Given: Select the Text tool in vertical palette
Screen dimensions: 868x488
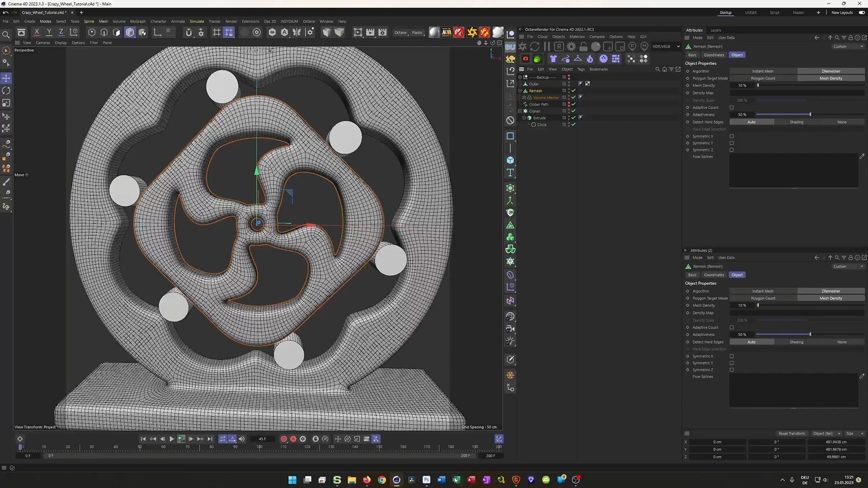Looking at the screenshot, I should click(x=510, y=173).
